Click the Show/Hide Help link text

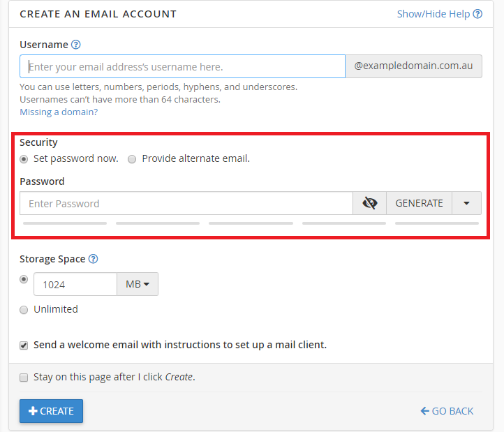coord(433,14)
